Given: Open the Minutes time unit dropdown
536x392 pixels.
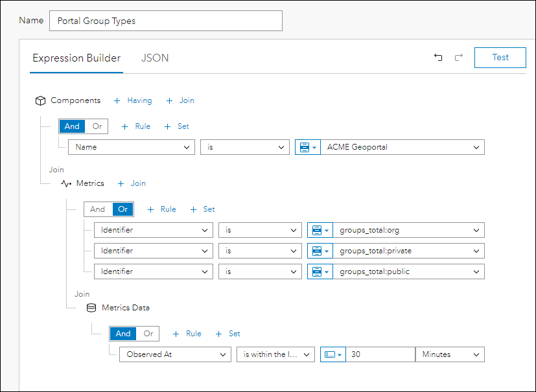Looking at the screenshot, I should 450,354.
